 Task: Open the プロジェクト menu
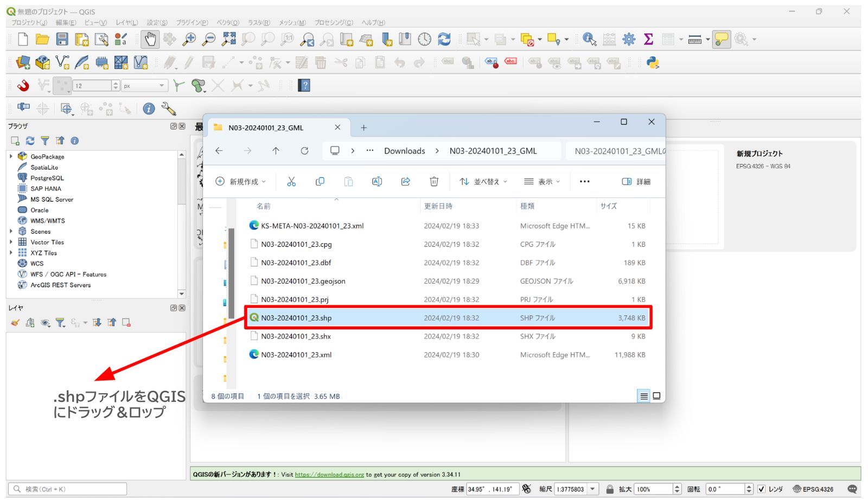29,23
